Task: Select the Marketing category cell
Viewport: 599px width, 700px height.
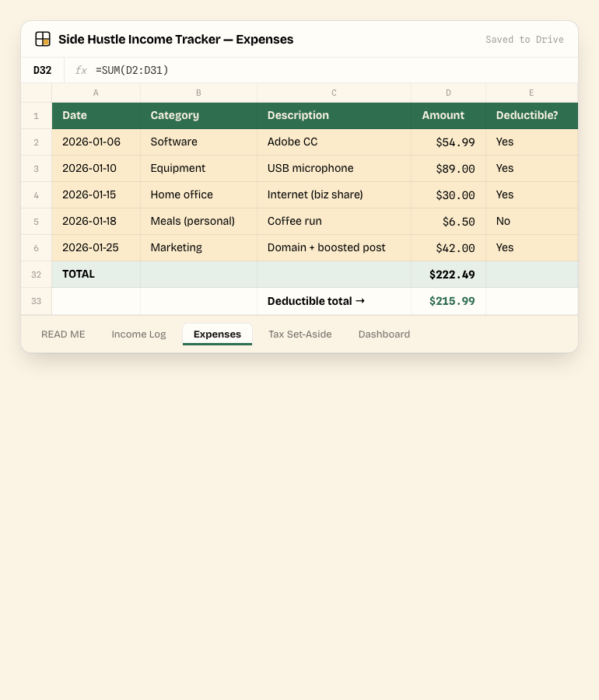Action: (198, 248)
